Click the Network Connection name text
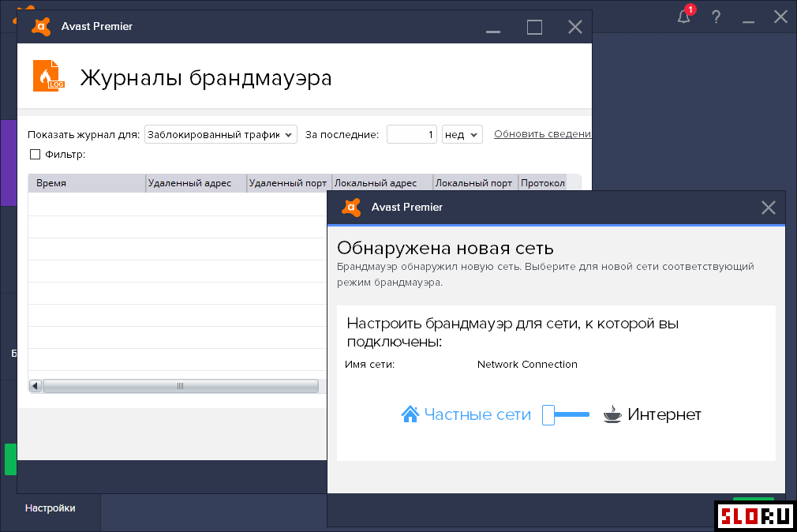 (x=527, y=364)
